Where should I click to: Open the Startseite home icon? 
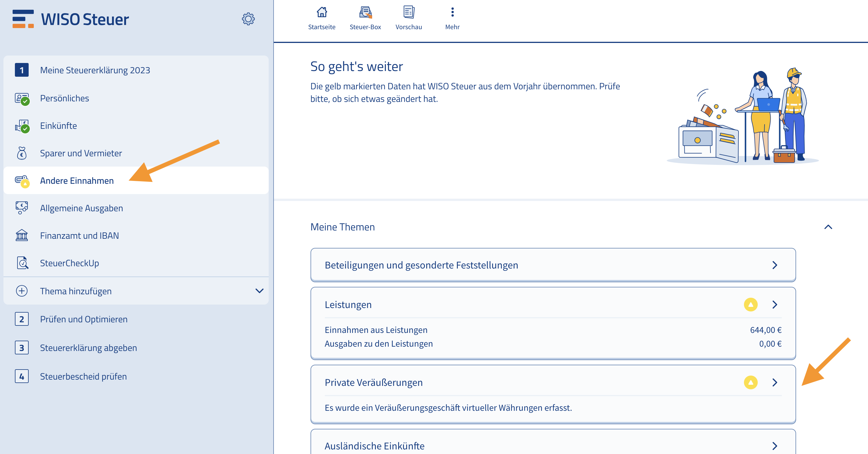tap(322, 12)
